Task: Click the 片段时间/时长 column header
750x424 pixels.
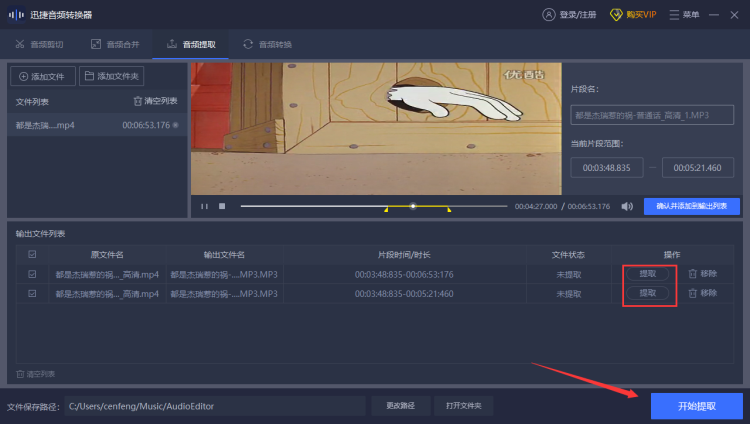Action: pyautogui.click(x=404, y=255)
